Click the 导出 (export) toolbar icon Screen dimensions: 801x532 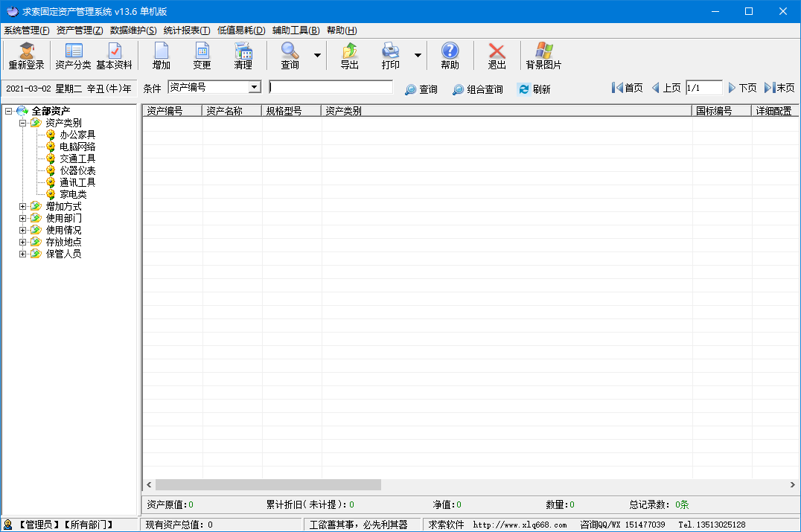click(x=349, y=56)
